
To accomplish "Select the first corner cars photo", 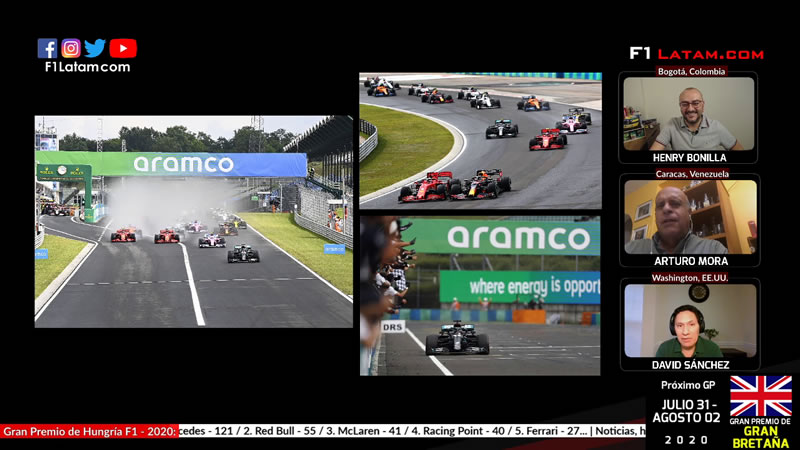I will pyautogui.click(x=480, y=141).
